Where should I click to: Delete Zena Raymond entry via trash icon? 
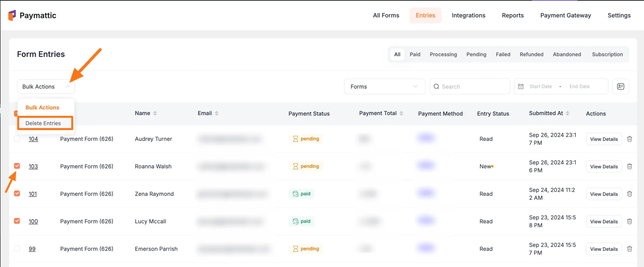(x=629, y=194)
